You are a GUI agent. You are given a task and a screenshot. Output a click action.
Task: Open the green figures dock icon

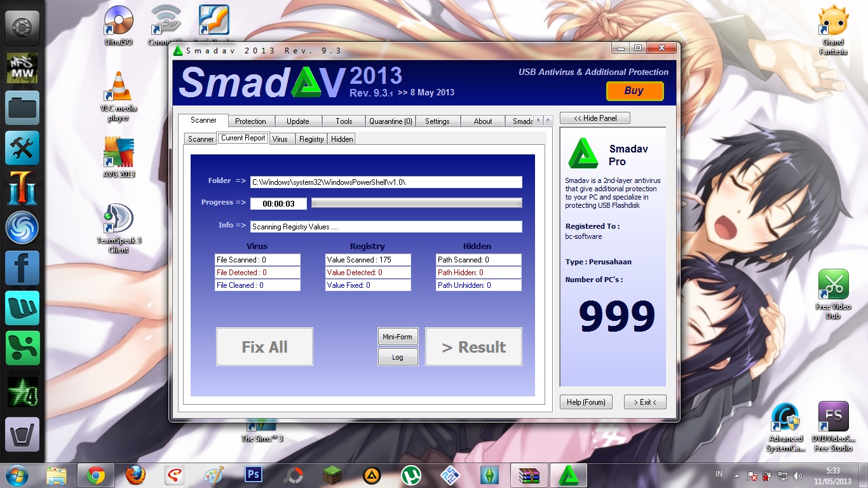[22, 348]
